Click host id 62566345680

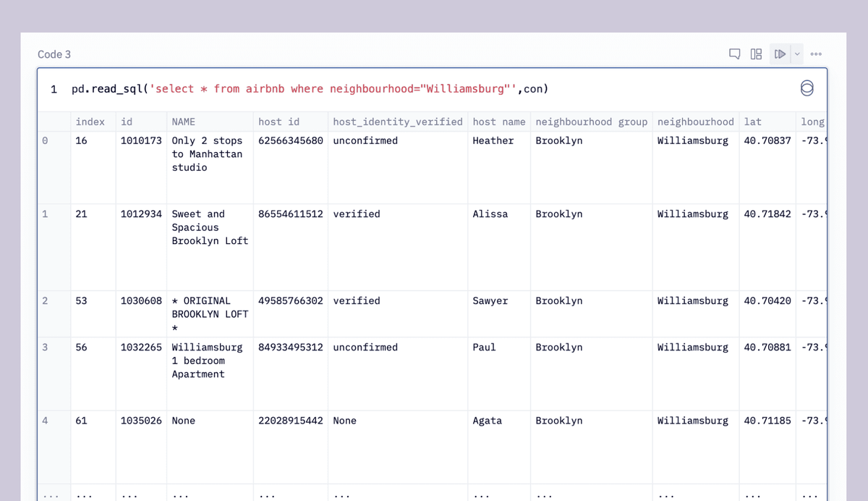tap(291, 140)
